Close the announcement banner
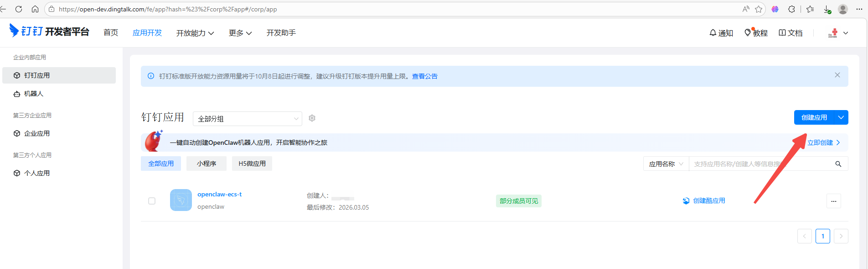868x269 pixels. click(x=837, y=75)
